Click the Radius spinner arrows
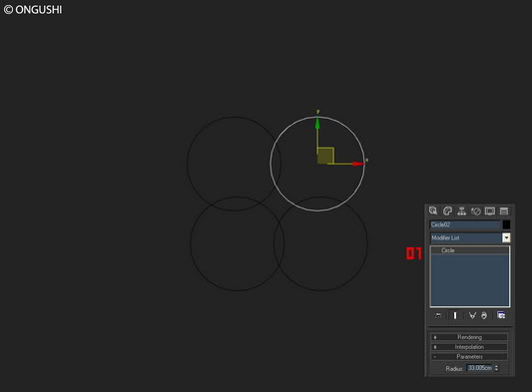The height and width of the screenshot is (392, 532). click(496, 368)
